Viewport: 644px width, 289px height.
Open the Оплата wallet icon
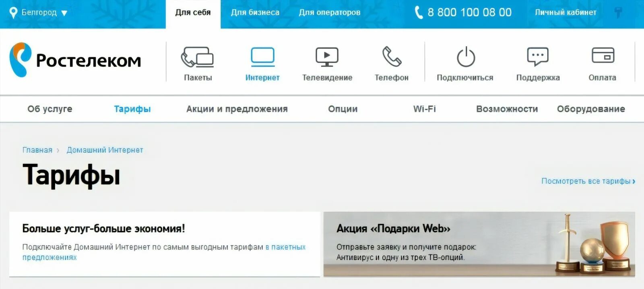tap(603, 56)
